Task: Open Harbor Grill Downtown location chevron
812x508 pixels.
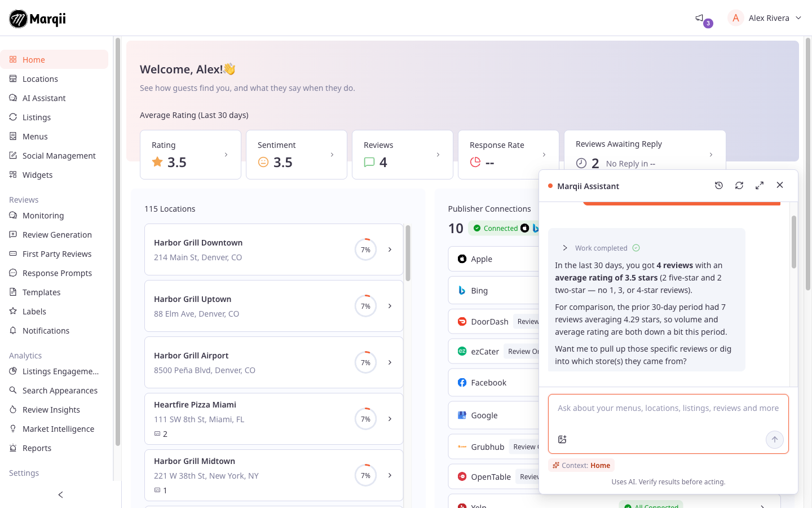Action: (x=390, y=249)
